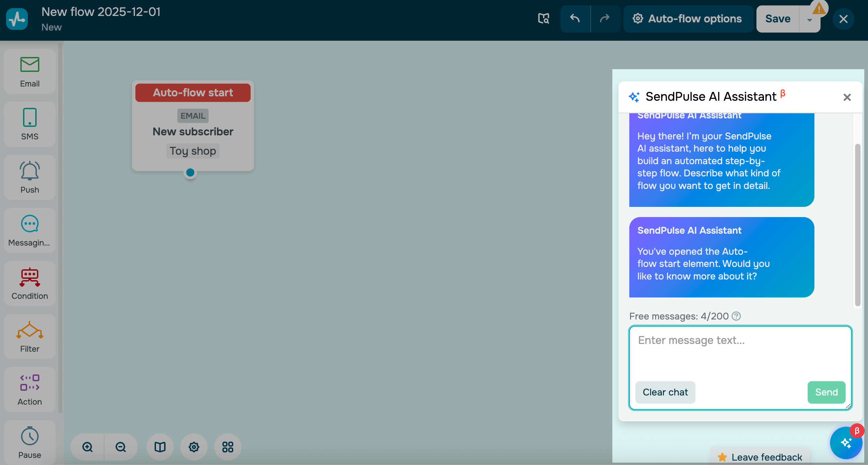868x465 pixels.
Task: Select the Filter block icon
Action: coord(30,330)
